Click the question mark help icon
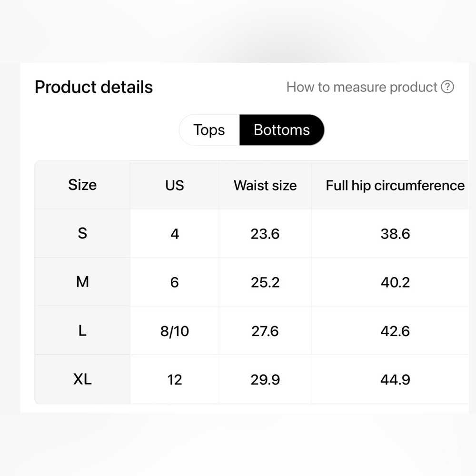Viewport: 476px width, 476px height. (x=447, y=87)
